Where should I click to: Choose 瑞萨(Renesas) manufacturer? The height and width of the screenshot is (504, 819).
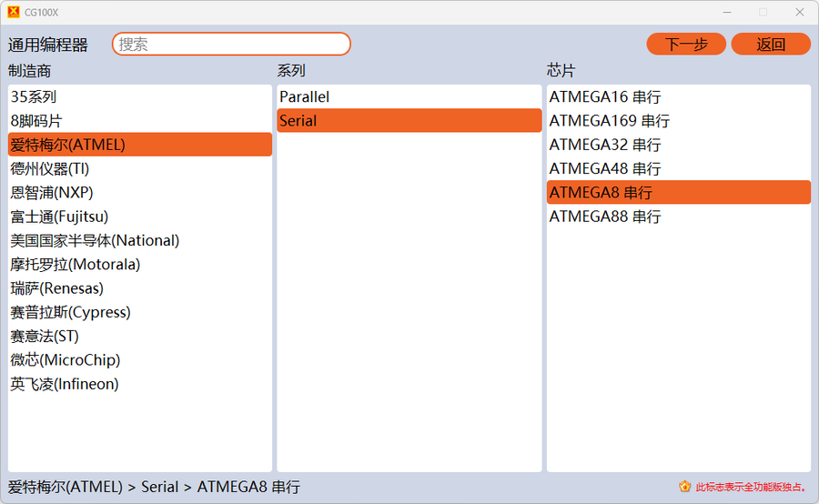click(x=57, y=288)
